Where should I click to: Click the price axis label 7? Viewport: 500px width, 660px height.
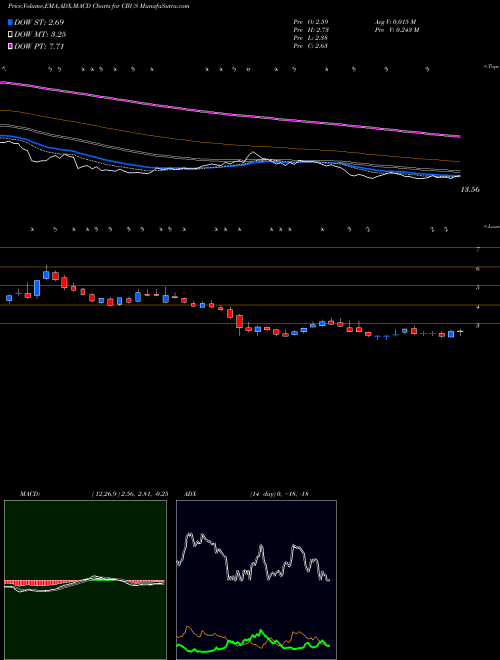tap(478, 250)
